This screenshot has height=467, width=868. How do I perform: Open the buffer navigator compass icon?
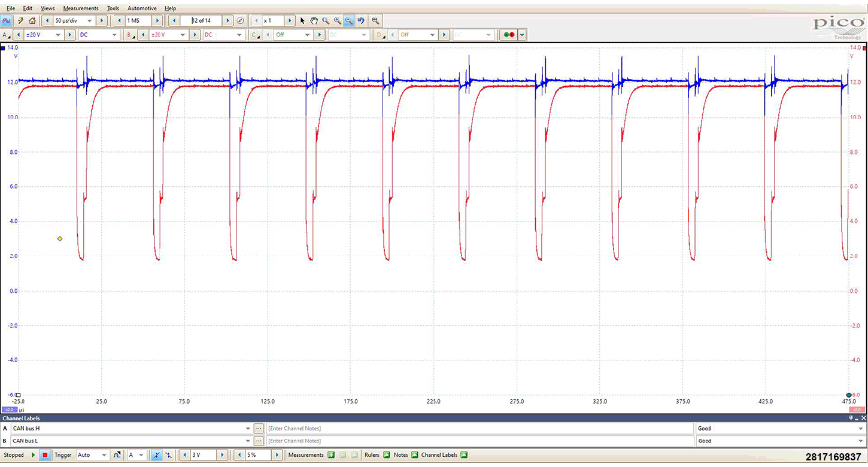click(240, 20)
